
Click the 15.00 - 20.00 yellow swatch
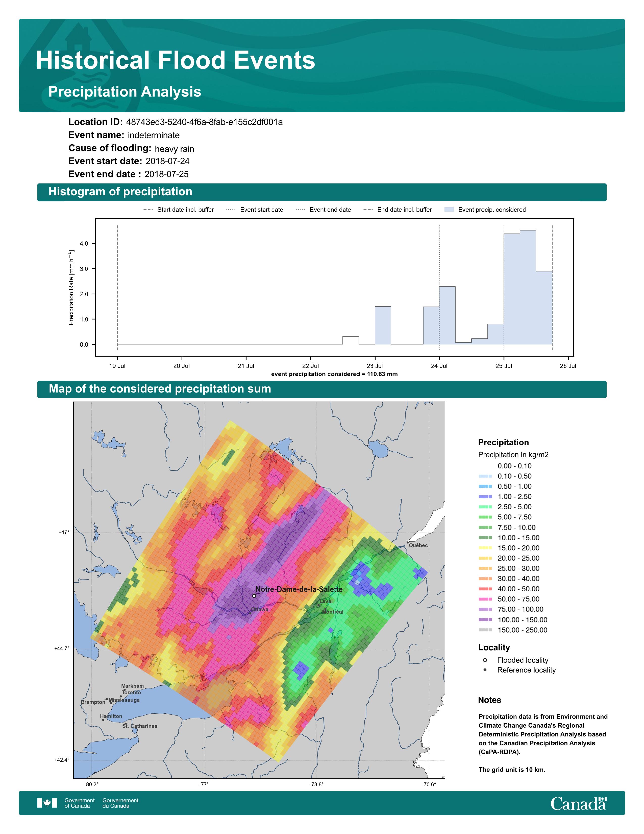click(485, 548)
